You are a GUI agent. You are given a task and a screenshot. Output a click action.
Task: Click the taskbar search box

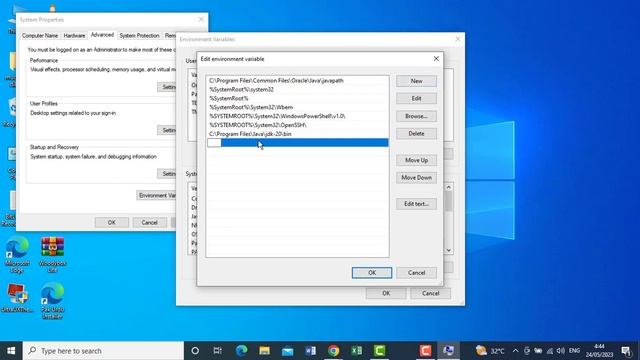coord(103,351)
